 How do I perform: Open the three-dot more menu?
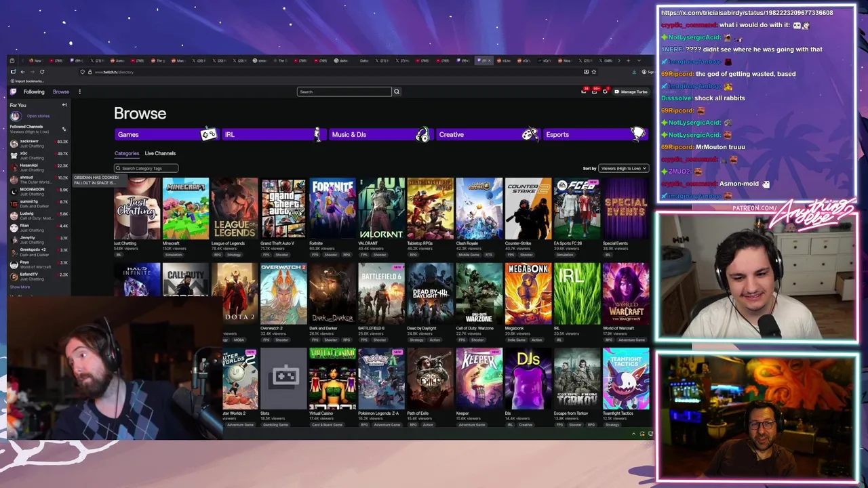point(79,91)
